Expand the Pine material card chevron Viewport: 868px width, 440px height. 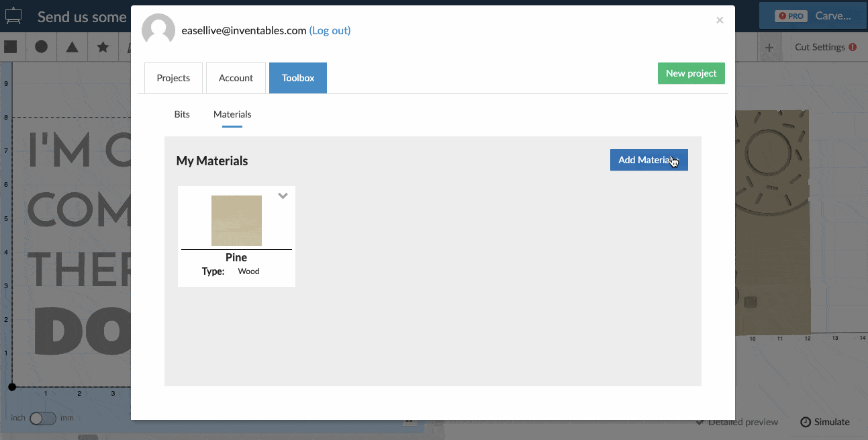point(283,196)
